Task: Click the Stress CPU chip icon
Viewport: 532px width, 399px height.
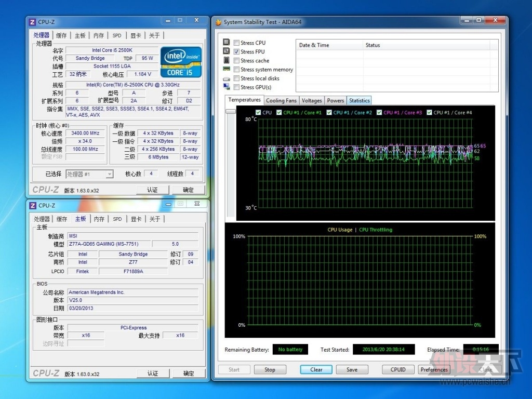Action: tap(227, 42)
